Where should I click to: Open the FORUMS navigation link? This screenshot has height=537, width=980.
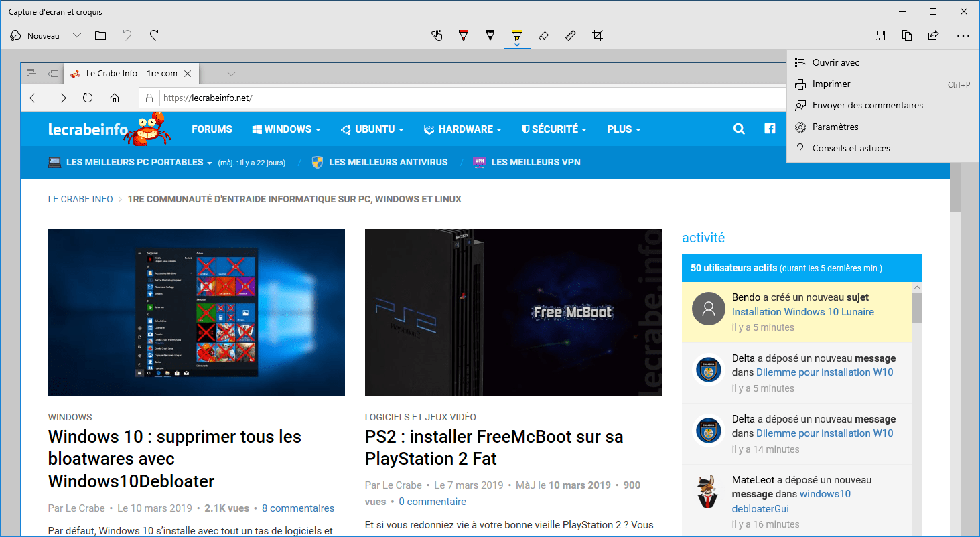tap(212, 129)
